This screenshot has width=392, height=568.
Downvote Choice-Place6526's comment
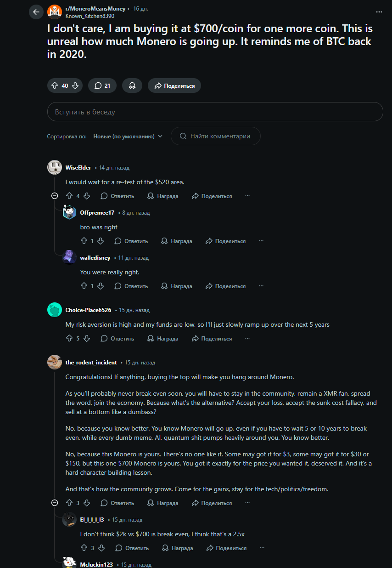(x=87, y=339)
